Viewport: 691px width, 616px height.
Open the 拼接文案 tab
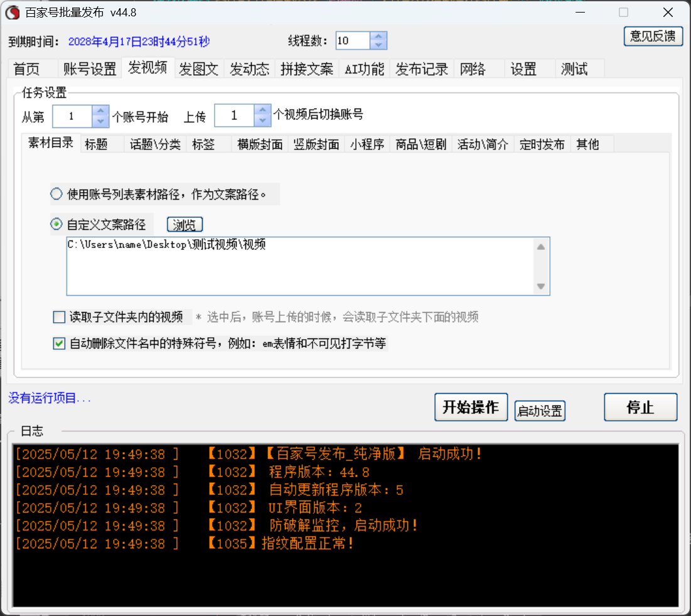pos(307,69)
